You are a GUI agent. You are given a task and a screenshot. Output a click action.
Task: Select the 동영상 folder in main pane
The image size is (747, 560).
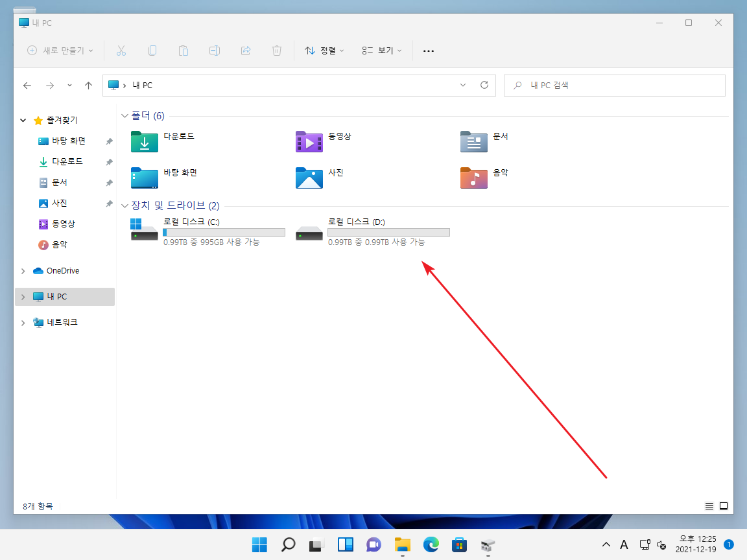(324, 141)
